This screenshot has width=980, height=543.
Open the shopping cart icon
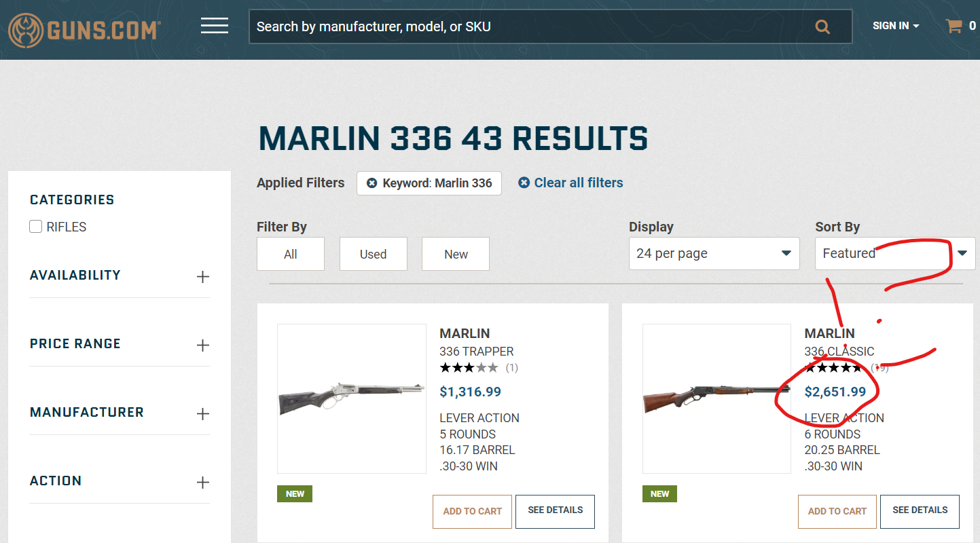(954, 26)
